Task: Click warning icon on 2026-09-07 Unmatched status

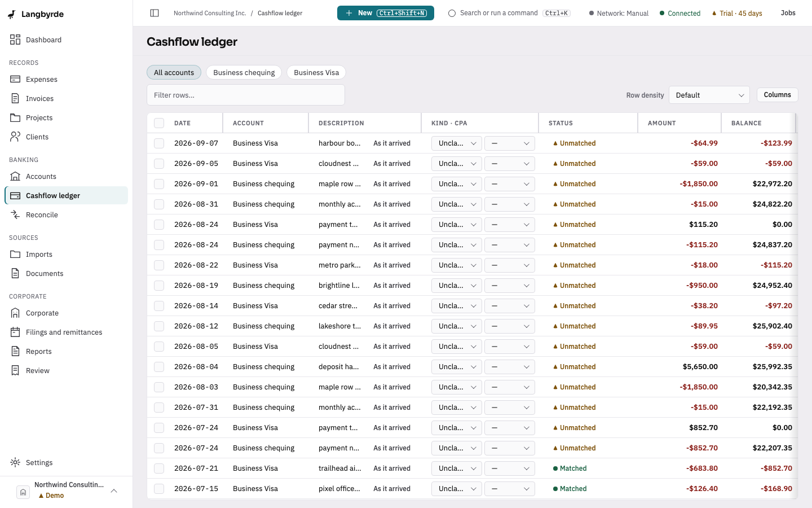Action: coord(555,143)
